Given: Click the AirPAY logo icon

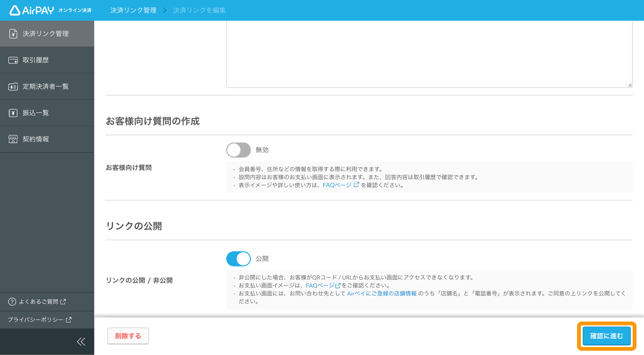Looking at the screenshot, I should [15, 10].
